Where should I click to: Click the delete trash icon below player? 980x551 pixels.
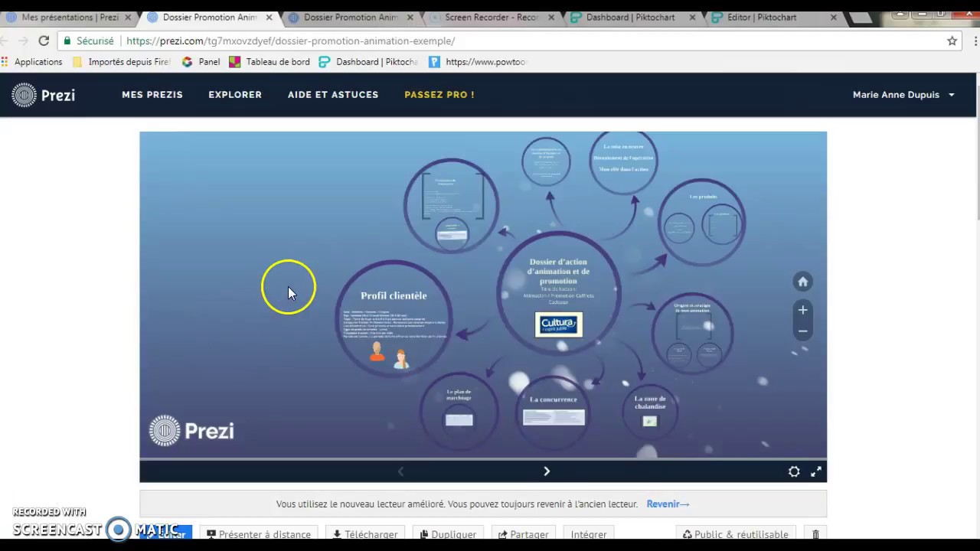click(x=815, y=534)
